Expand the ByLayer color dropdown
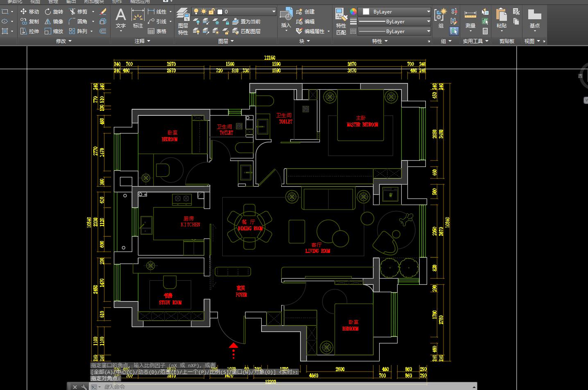This screenshot has width=588, height=390. point(395,11)
